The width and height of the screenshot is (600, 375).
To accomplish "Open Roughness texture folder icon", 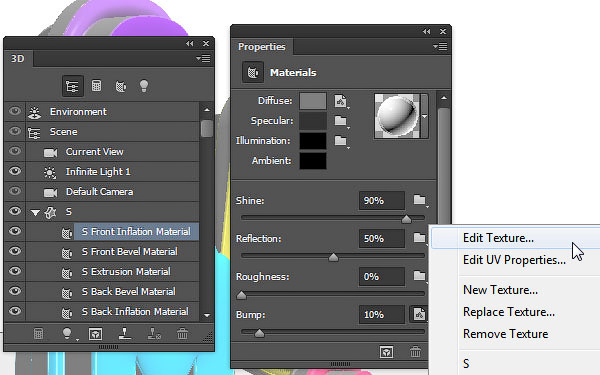I will tap(419, 276).
